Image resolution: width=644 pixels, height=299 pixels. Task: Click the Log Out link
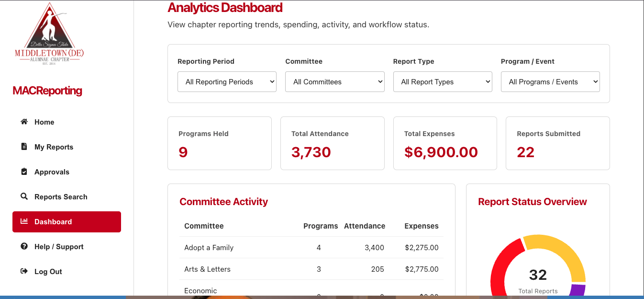(x=67, y=272)
